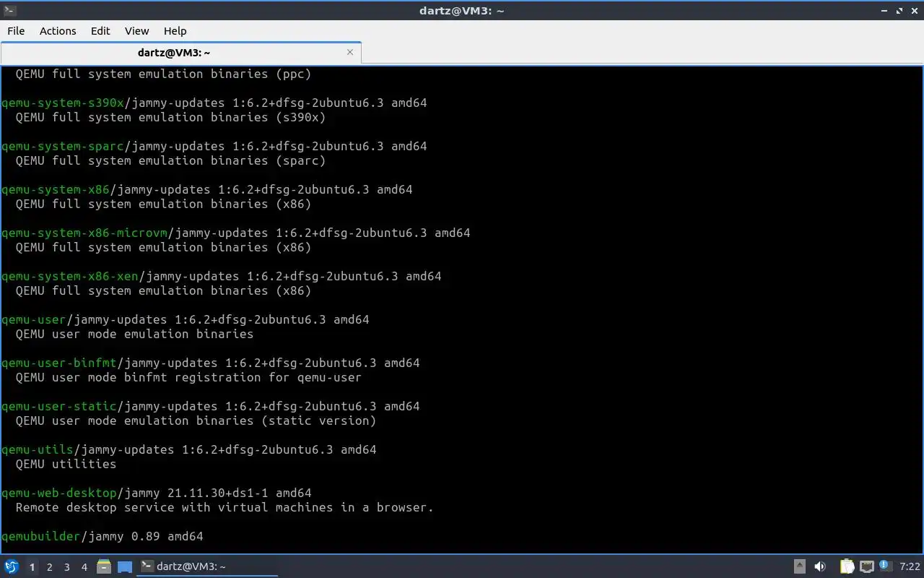The image size is (924, 578).
Task: Open the Edit menu
Action: (x=100, y=31)
